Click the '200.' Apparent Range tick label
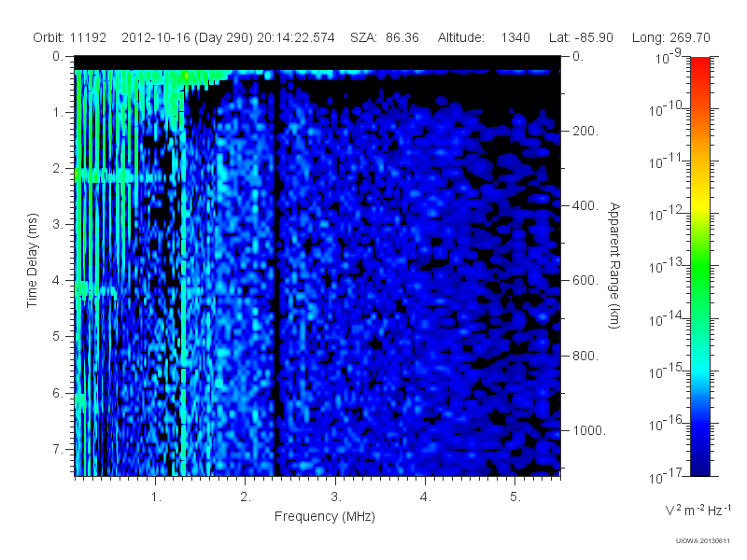The width and height of the screenshot is (747, 560). click(x=585, y=131)
